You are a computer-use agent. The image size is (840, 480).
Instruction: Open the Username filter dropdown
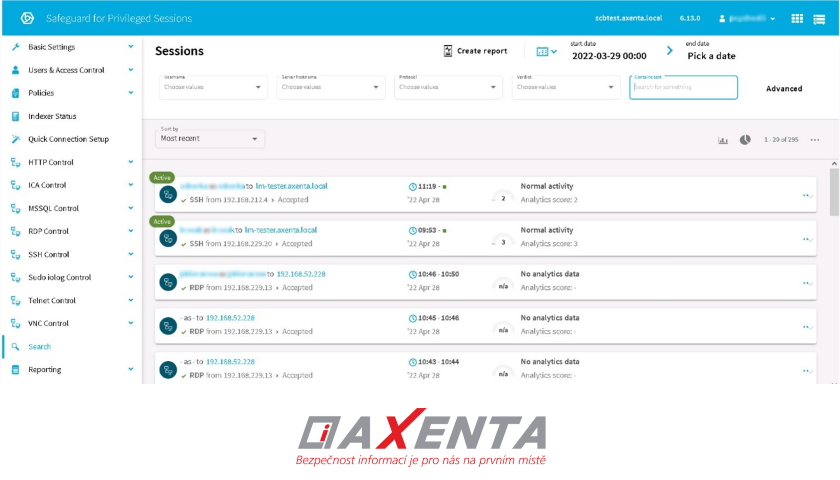[x=213, y=87]
